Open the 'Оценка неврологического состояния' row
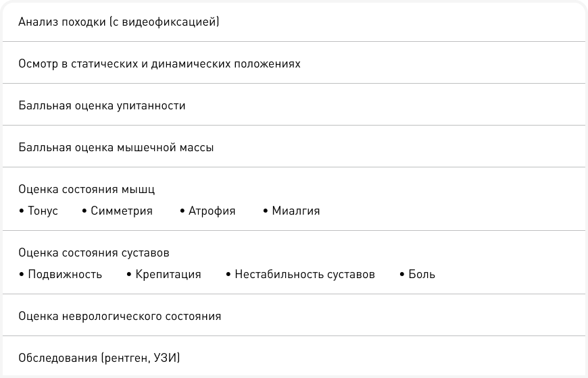Image resolution: width=588 pixels, height=378 pixels. point(120,316)
